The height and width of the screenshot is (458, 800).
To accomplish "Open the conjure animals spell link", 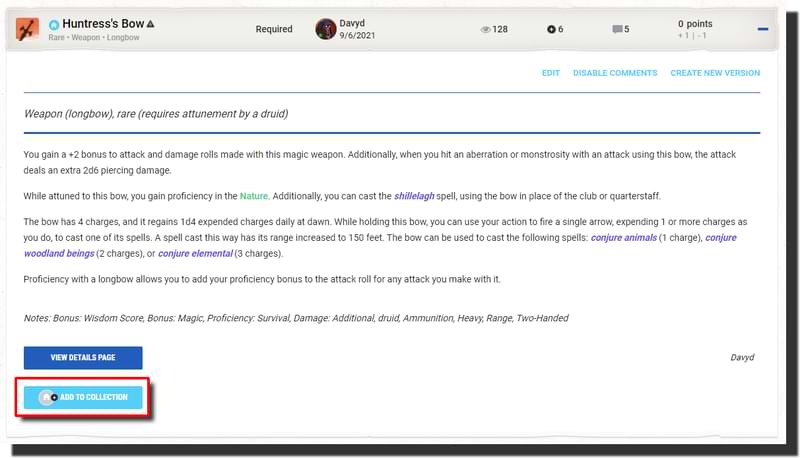I will (623, 238).
